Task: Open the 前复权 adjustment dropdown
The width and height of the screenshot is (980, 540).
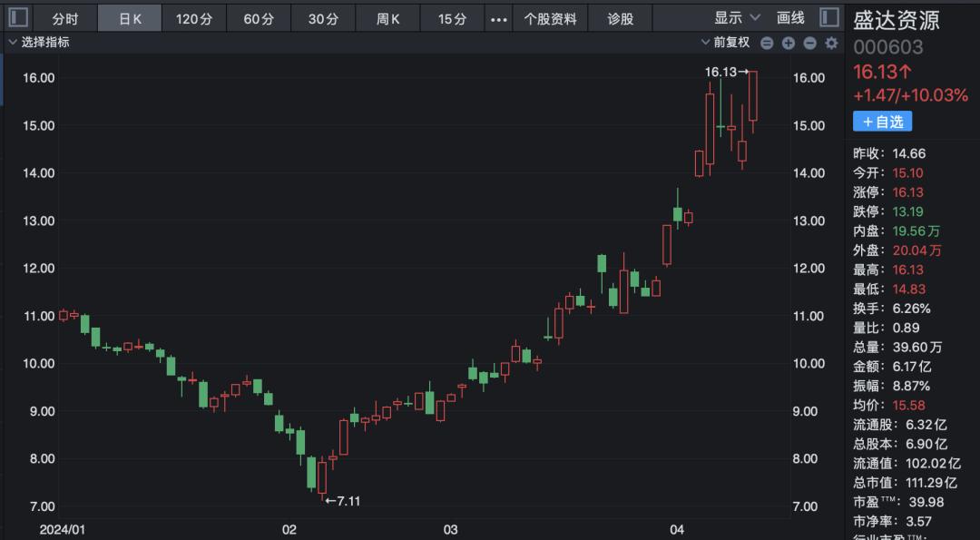Action: pos(726,43)
